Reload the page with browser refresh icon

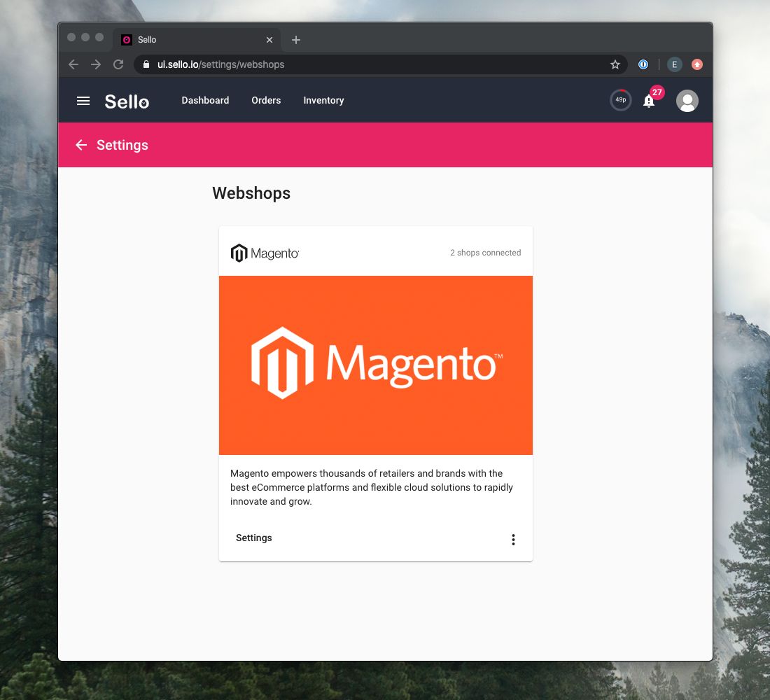[118, 64]
